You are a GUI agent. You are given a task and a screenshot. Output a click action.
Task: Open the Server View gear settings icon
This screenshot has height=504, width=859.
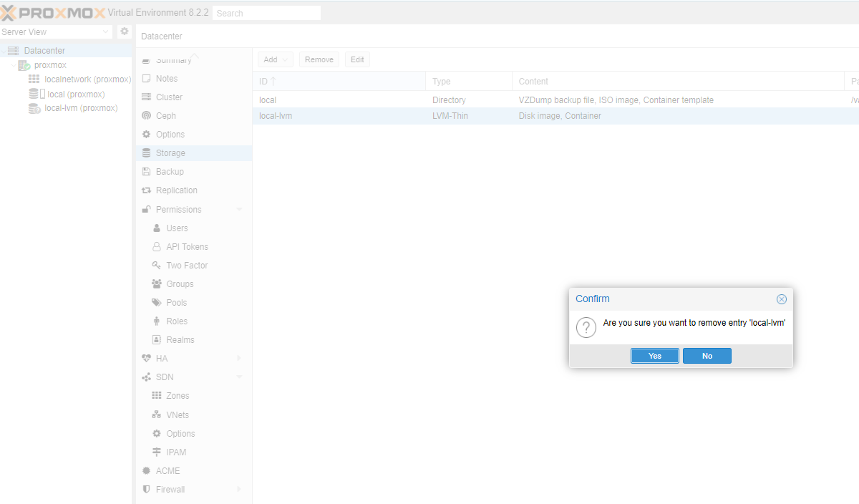(x=125, y=31)
